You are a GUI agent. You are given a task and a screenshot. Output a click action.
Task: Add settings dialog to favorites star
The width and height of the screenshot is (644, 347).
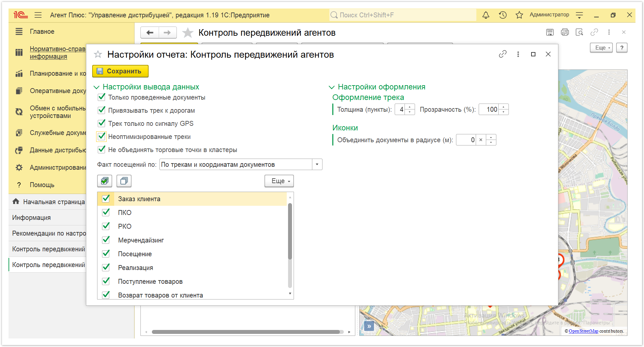click(98, 54)
